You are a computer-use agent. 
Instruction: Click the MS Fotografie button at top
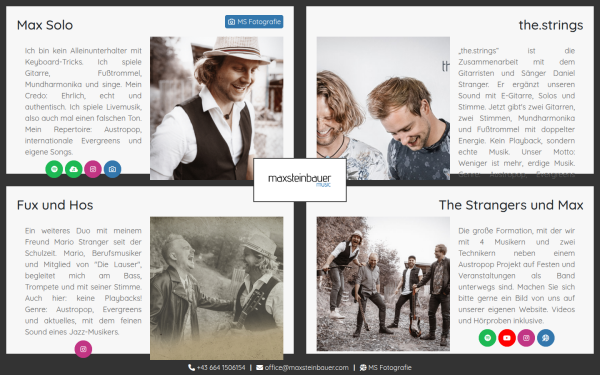click(254, 22)
